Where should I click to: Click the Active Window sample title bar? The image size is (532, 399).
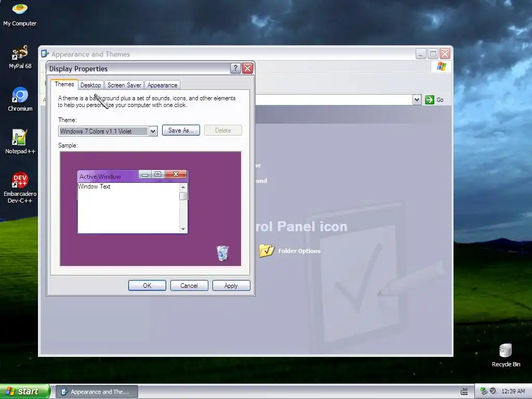108,177
